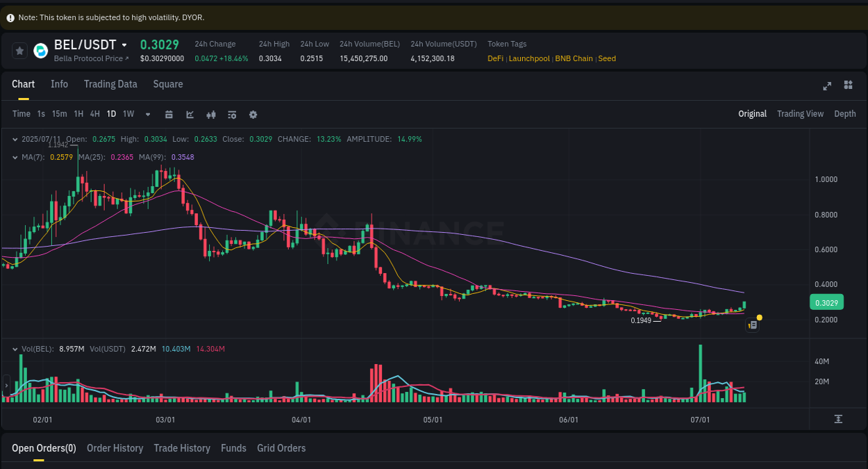Image resolution: width=868 pixels, height=469 pixels.
Task: Collapse the Vol(BEL) indicator panel chevron
Action: (15, 349)
